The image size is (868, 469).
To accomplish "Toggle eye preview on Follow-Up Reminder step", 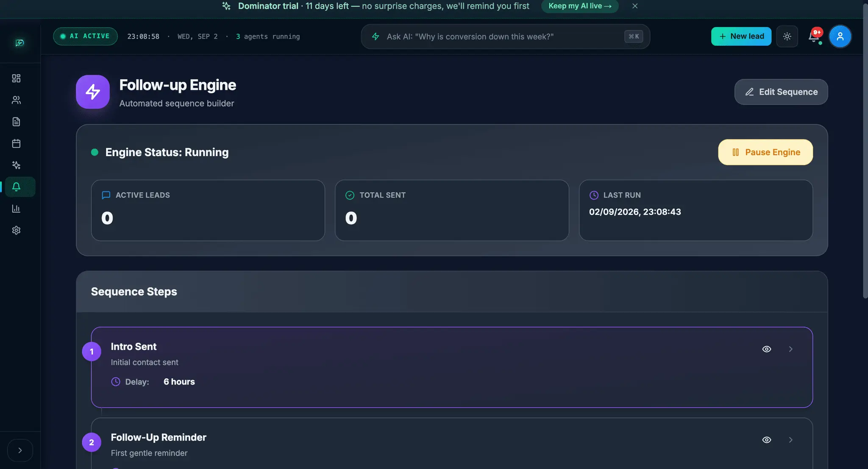I will [x=767, y=440].
